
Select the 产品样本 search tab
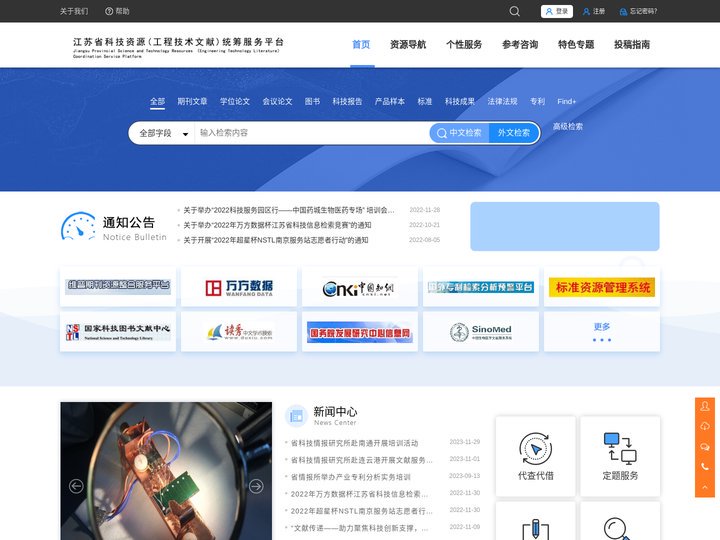click(x=389, y=101)
